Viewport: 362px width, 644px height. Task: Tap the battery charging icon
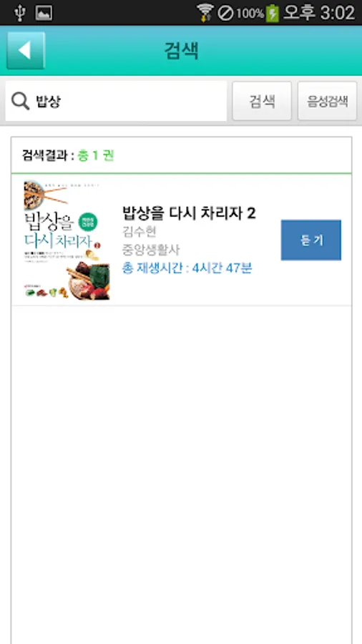click(272, 13)
